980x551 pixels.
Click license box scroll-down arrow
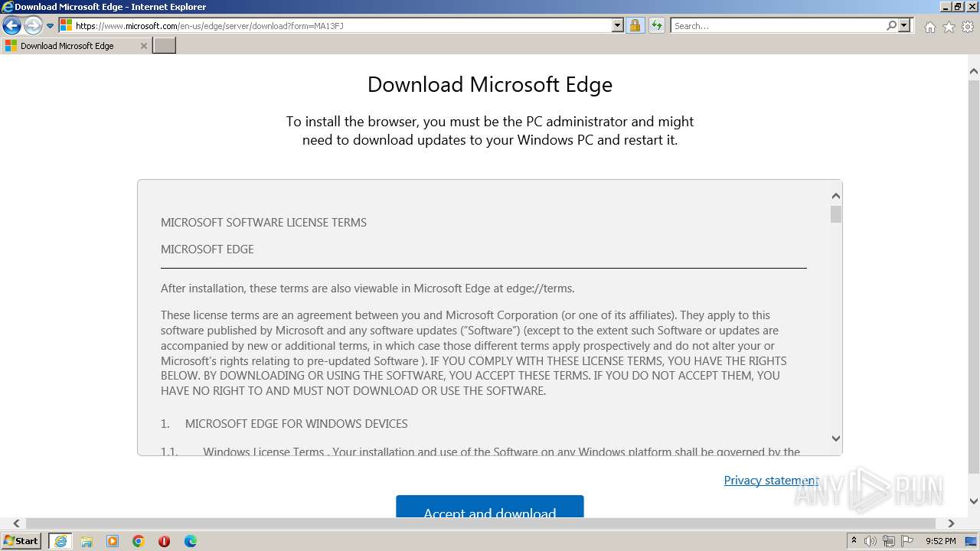tap(836, 439)
